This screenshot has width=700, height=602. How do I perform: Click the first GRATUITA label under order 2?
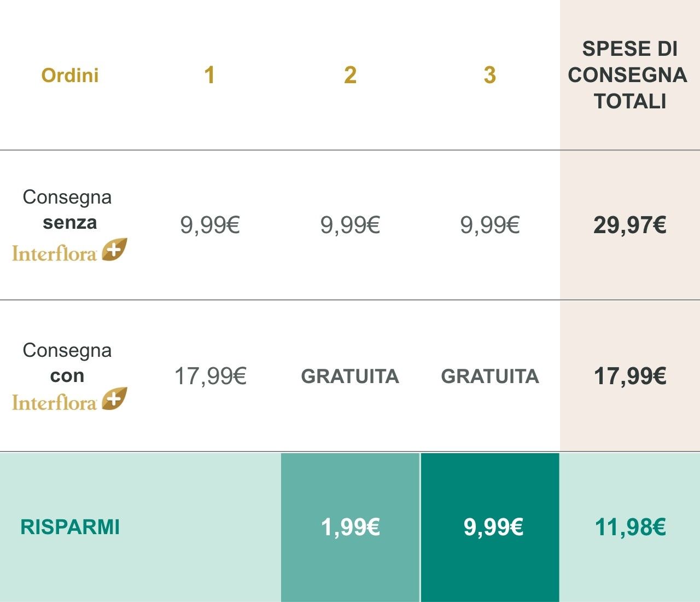350,376
